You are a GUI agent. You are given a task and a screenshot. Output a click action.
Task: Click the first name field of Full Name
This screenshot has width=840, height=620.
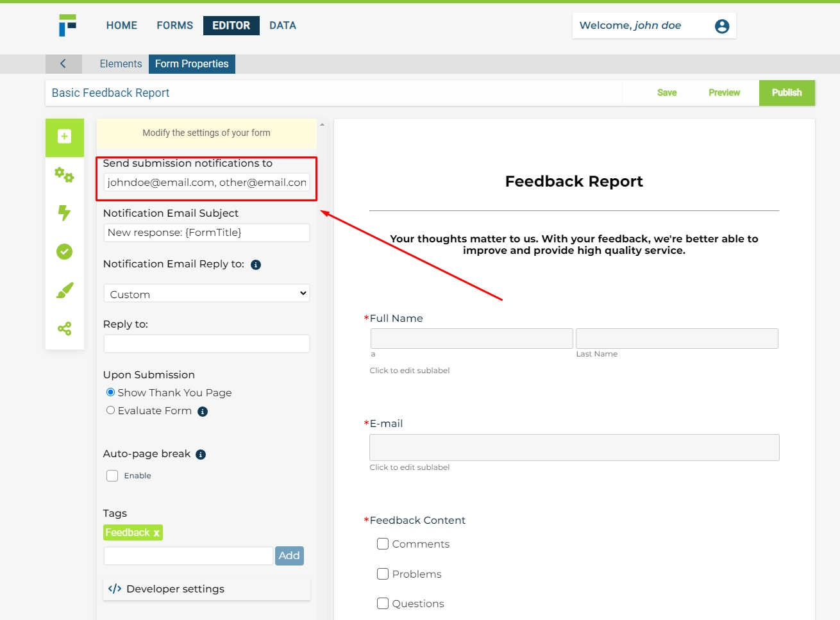472,339
